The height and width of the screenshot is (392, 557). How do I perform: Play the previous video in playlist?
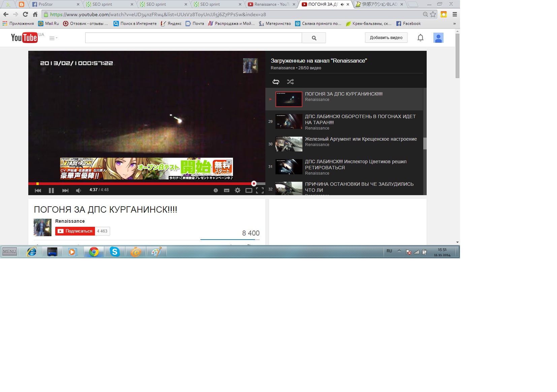38,190
